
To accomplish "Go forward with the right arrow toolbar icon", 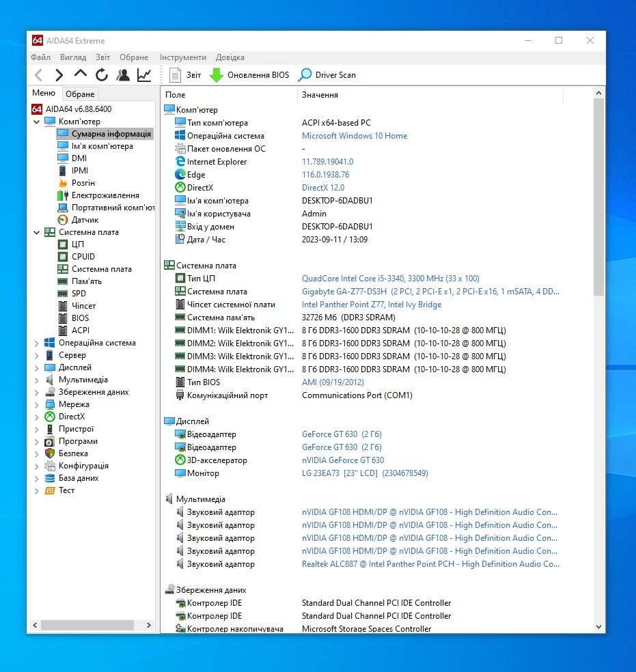I will click(x=59, y=75).
